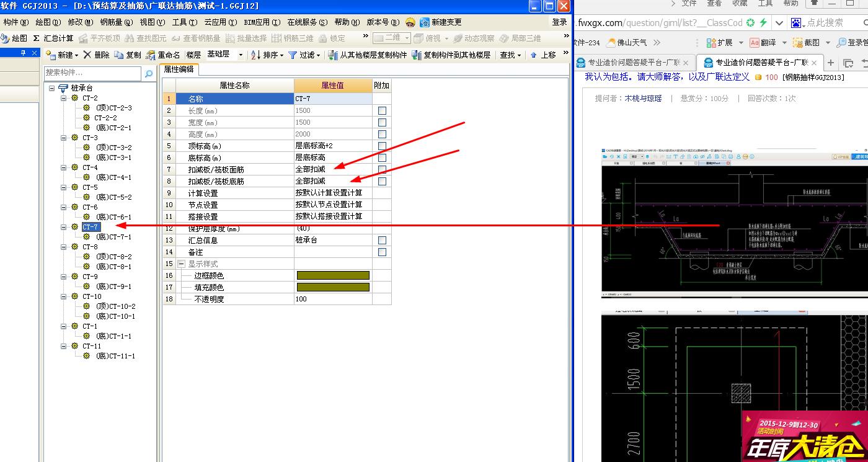
Task: Open the 过滤 filter tool
Action: [x=304, y=55]
